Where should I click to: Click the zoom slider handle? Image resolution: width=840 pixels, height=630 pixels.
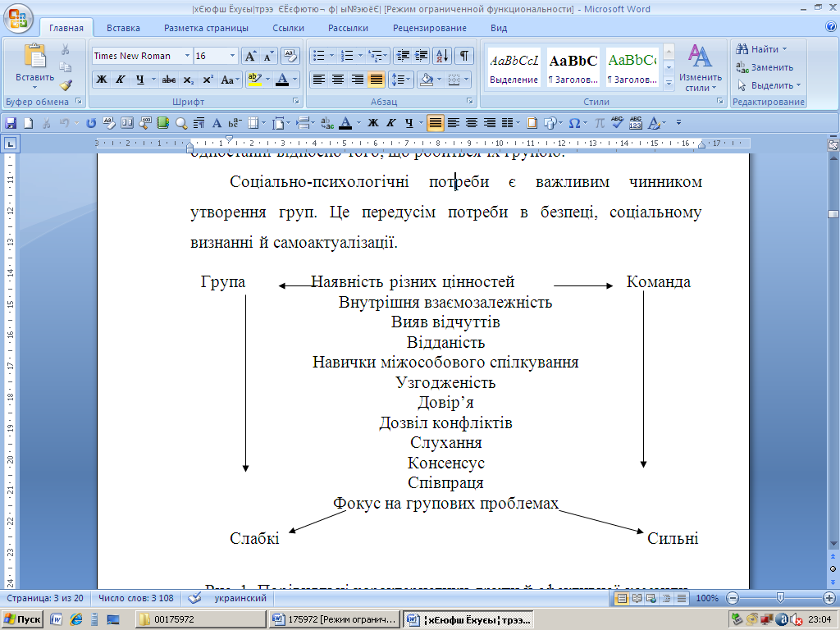coord(780,598)
